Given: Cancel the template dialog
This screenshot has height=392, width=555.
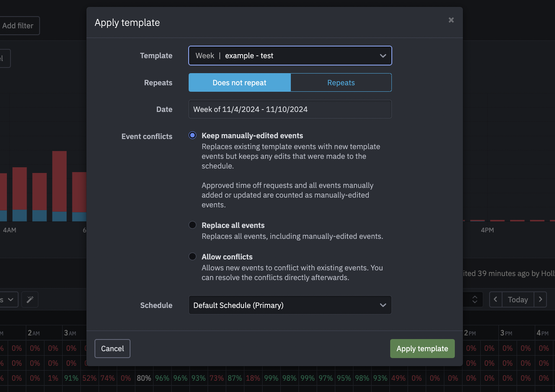Looking at the screenshot, I should 112,348.
